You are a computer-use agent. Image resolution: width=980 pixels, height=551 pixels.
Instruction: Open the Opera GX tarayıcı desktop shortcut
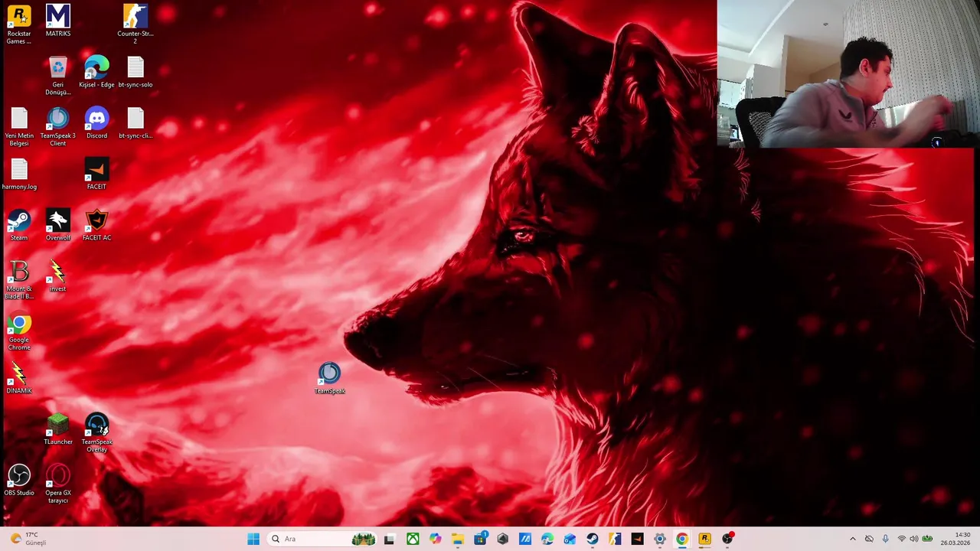click(x=58, y=484)
